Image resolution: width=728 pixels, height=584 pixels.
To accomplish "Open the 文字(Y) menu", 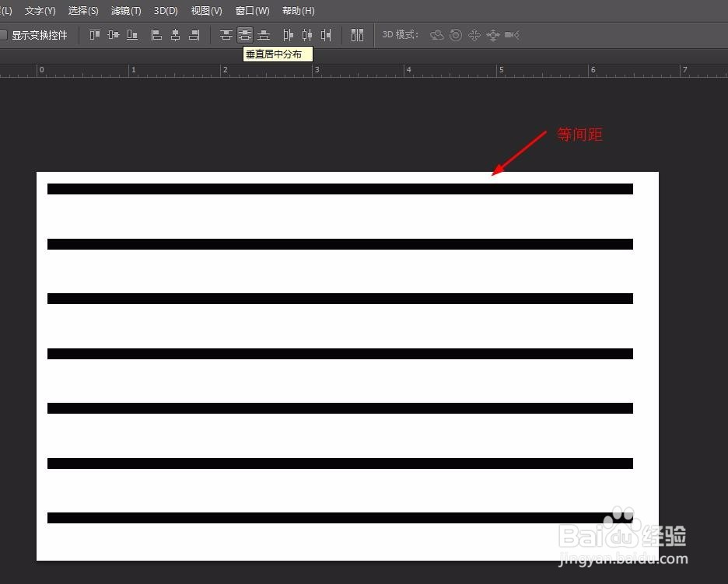I will pos(40,11).
